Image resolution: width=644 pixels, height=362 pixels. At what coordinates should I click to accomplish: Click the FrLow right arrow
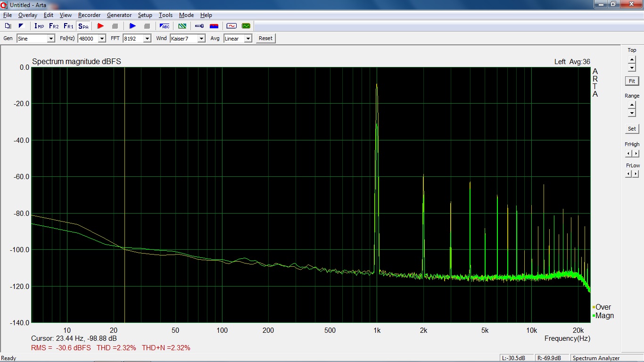(x=636, y=174)
